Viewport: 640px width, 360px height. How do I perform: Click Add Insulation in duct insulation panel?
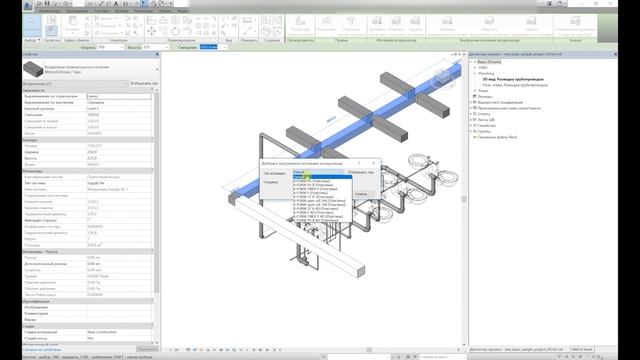tap(377, 24)
